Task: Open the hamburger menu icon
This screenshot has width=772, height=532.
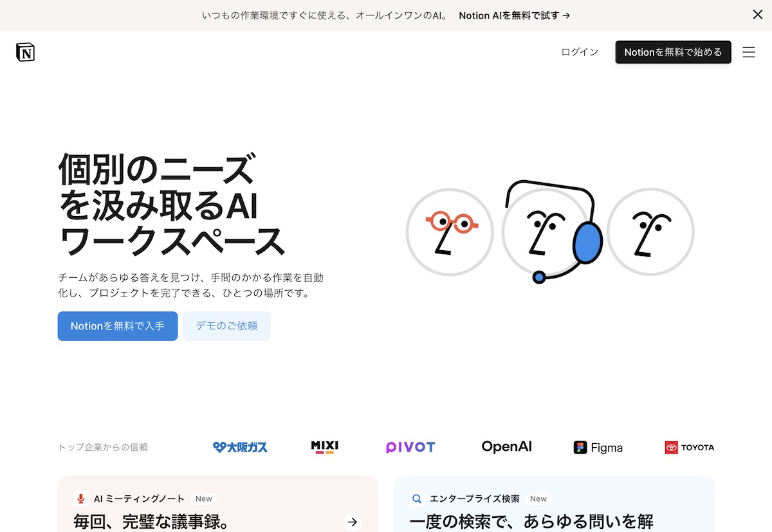Action: click(x=749, y=52)
